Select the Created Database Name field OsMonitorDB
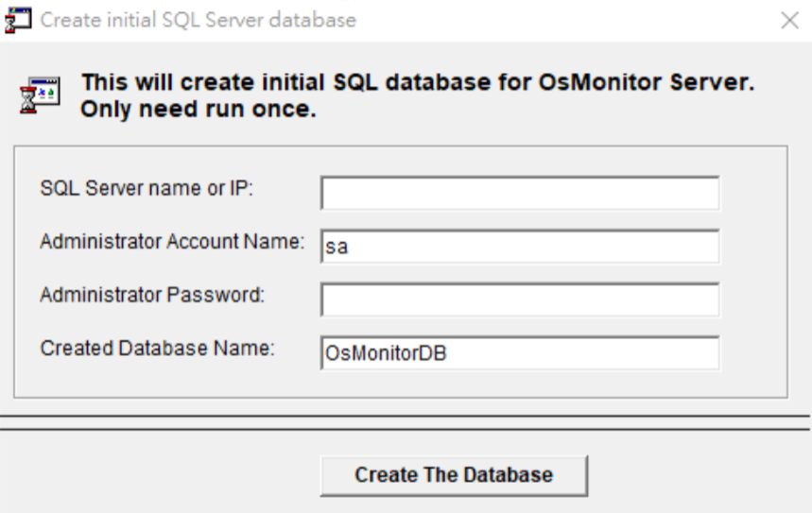The width and height of the screenshot is (812, 513). coord(520,353)
